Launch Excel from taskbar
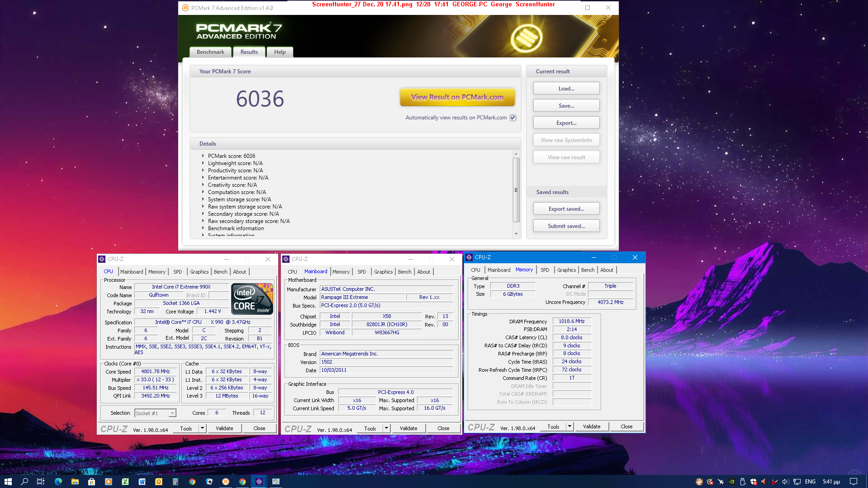The height and width of the screenshot is (488, 868). tap(125, 482)
